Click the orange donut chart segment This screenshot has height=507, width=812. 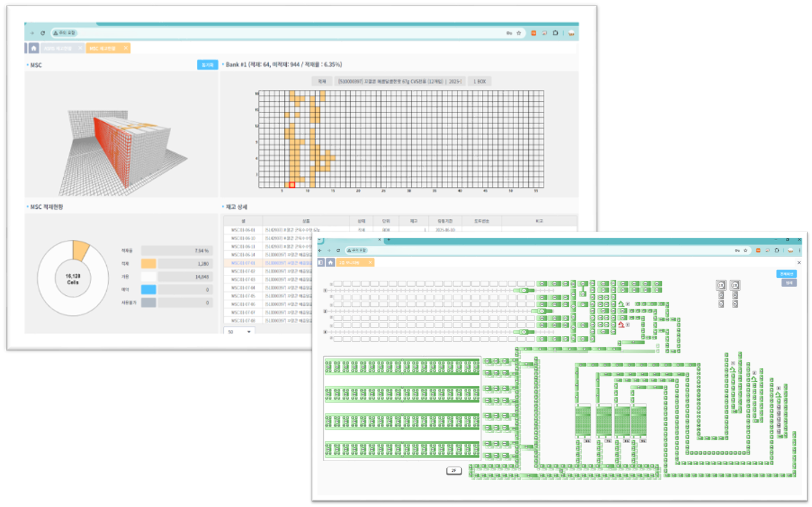coord(81,250)
